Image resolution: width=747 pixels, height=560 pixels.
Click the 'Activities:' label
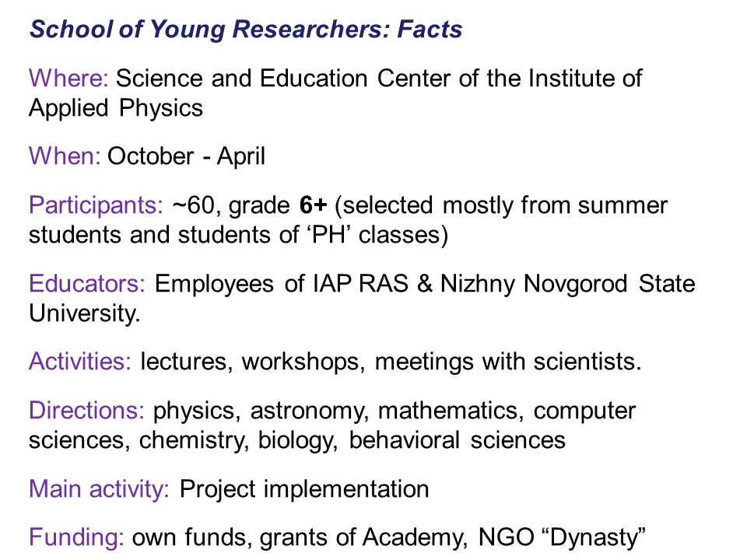pos(79,362)
